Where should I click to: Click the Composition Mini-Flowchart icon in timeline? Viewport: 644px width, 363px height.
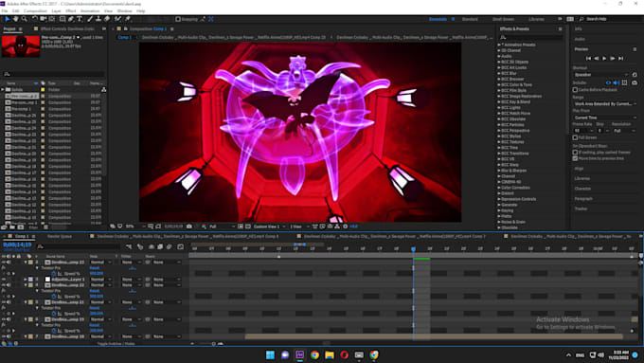129,246
